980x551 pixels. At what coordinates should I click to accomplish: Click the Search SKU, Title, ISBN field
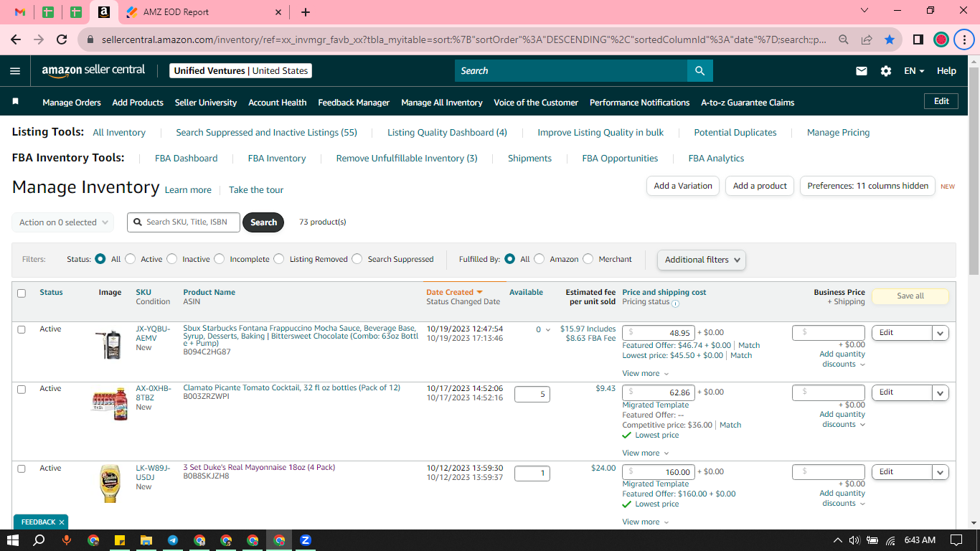(x=184, y=222)
